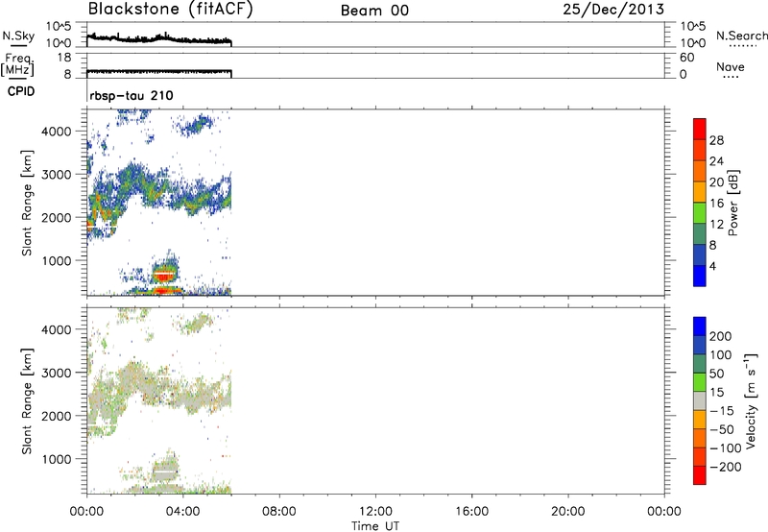Click the 'Time UT' axis label
This screenshot has height=532, width=768.
(375, 526)
